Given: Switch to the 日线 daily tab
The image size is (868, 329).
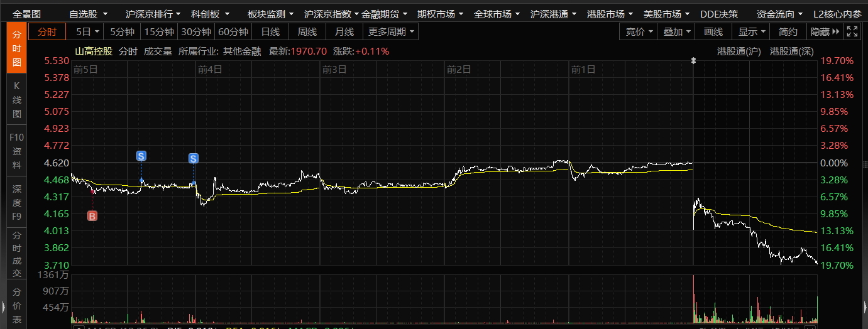Looking at the screenshot, I should [270, 31].
